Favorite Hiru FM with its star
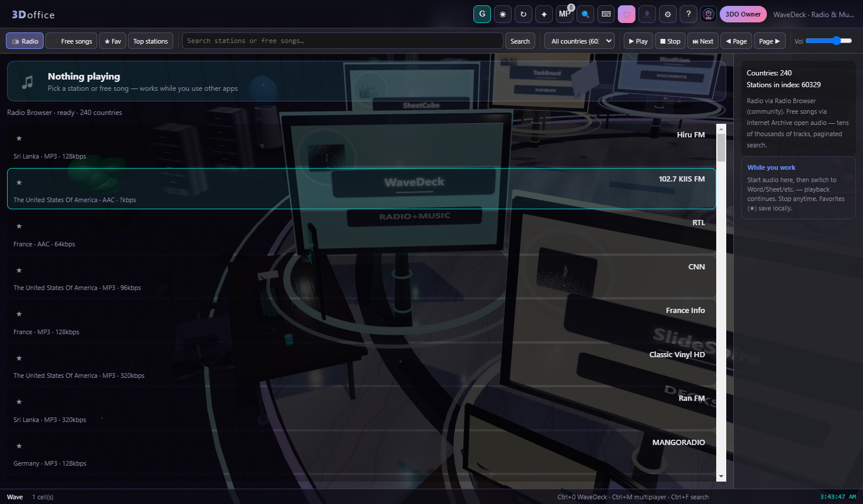The image size is (863, 504). pyautogui.click(x=19, y=139)
